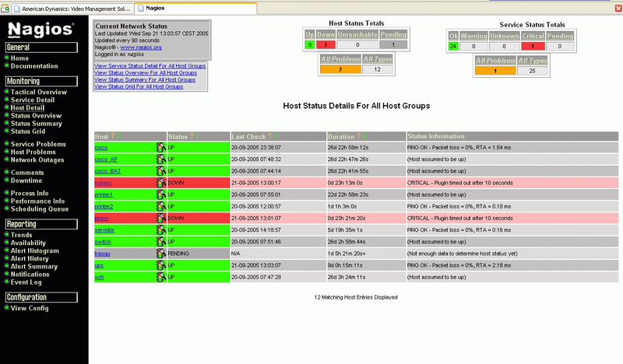Open service status details icon for host cisco
The width and height of the screenshot is (623, 364).
point(160,147)
